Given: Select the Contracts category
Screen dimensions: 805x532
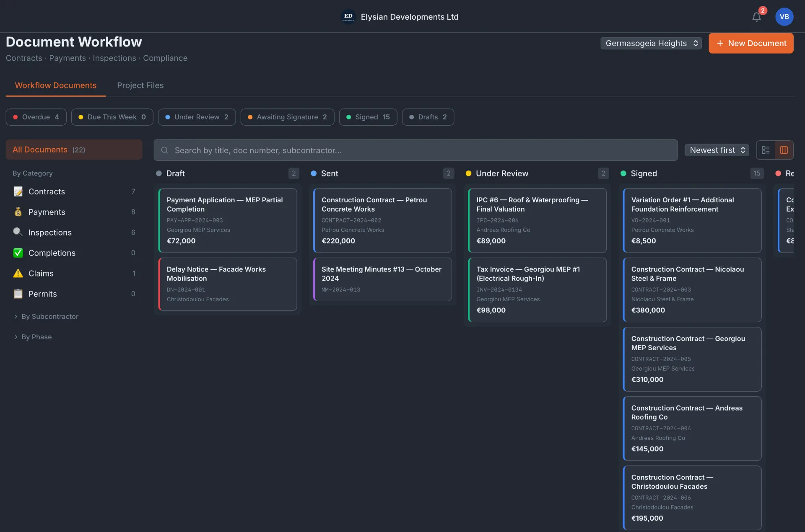Looking at the screenshot, I should tap(74, 191).
